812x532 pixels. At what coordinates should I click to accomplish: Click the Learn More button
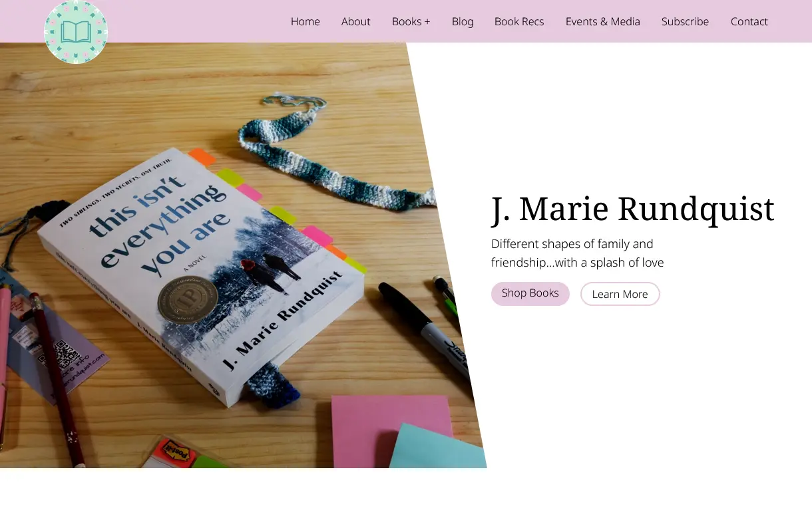tap(620, 293)
